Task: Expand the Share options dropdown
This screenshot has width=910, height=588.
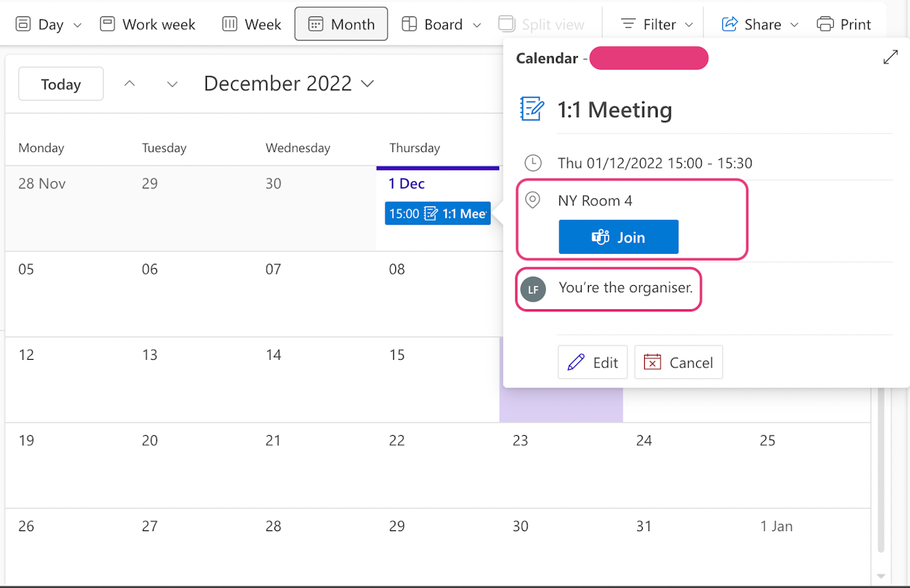Action: (794, 25)
